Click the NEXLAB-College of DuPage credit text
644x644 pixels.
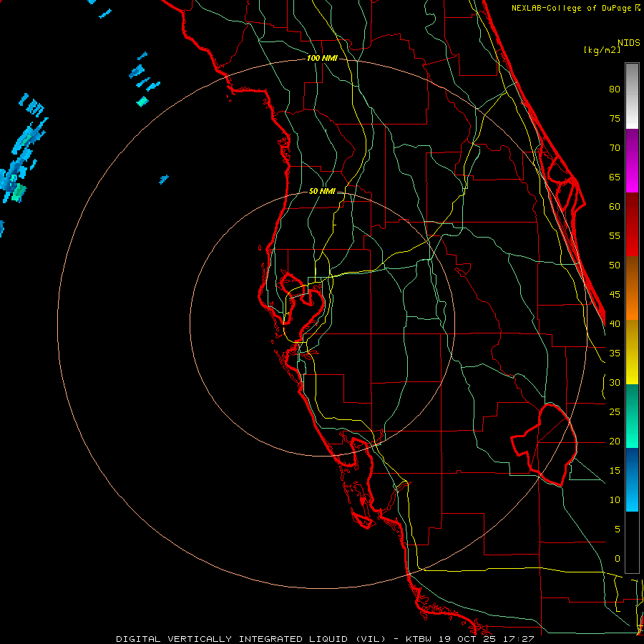click(575, 8)
